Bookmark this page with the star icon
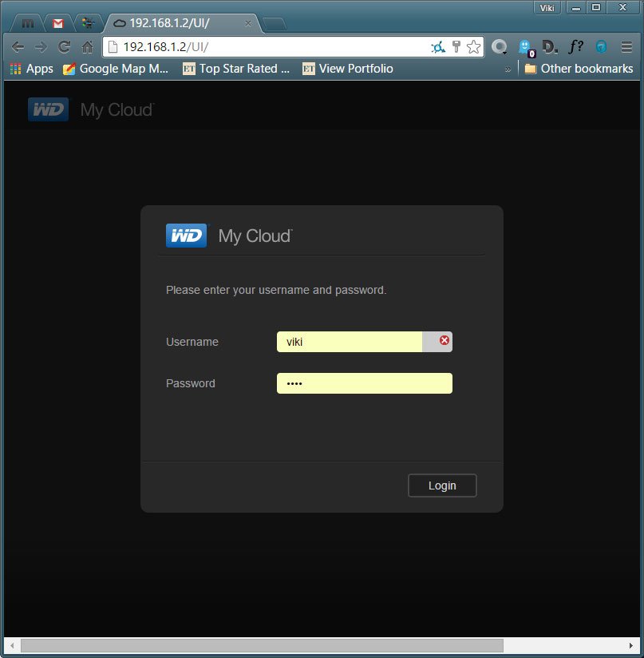The image size is (644, 658). pyautogui.click(x=474, y=46)
